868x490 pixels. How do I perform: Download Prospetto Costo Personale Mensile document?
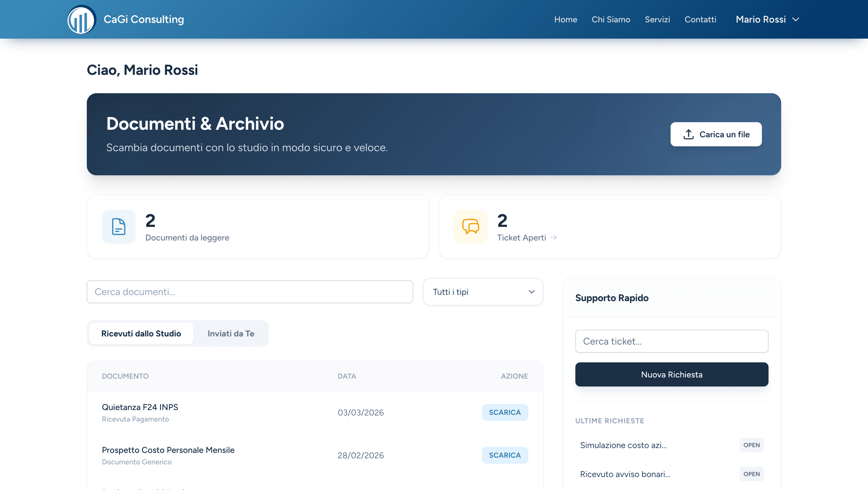coord(505,455)
